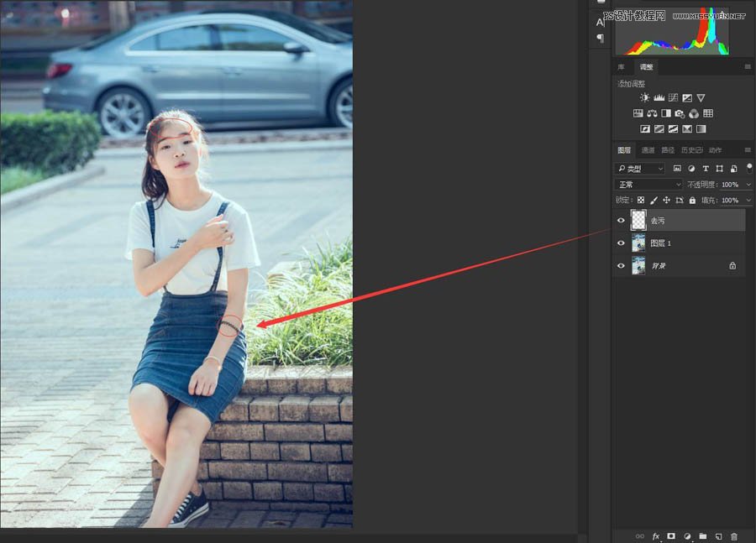Switch to the 通道 channels tab
The width and height of the screenshot is (756, 543).
pyautogui.click(x=647, y=149)
